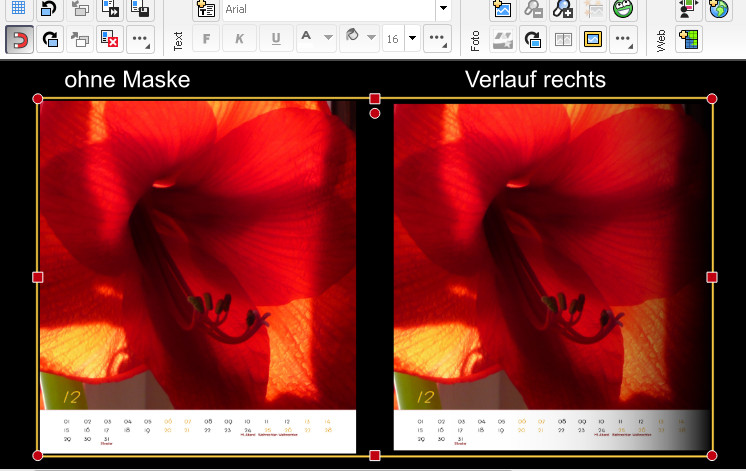The image size is (746, 471).
Task: Click the right flower image with gradient mask
Action: coord(552,276)
